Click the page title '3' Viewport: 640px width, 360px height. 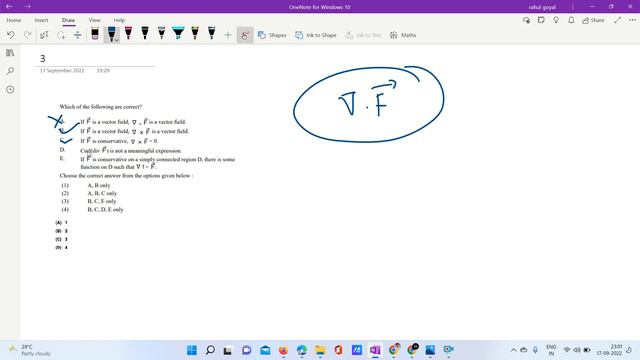coord(42,58)
